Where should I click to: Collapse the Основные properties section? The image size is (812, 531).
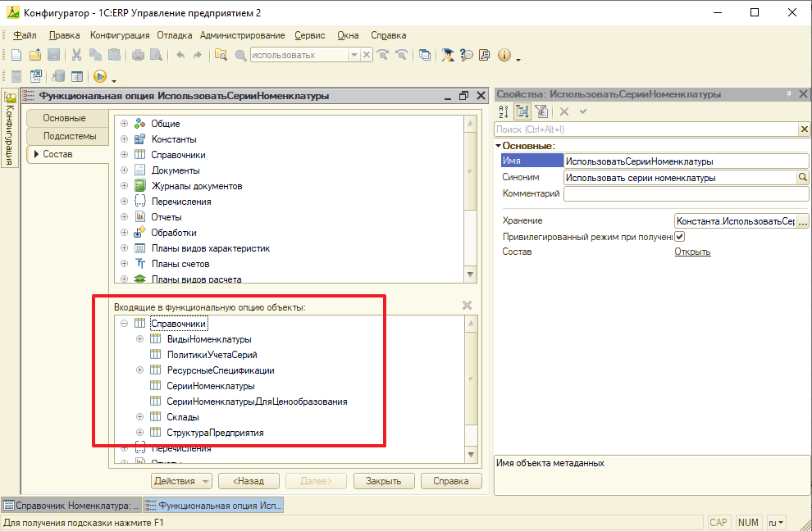[x=498, y=146]
